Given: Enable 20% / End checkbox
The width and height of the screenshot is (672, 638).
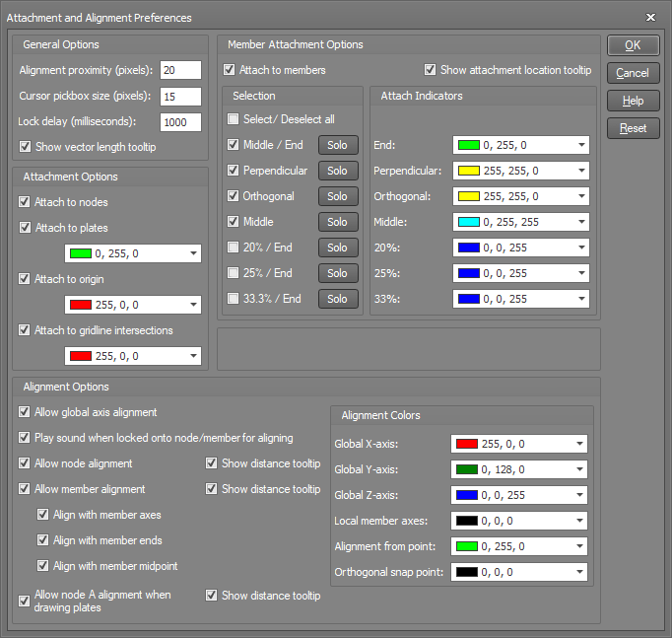Looking at the screenshot, I should 233,247.
